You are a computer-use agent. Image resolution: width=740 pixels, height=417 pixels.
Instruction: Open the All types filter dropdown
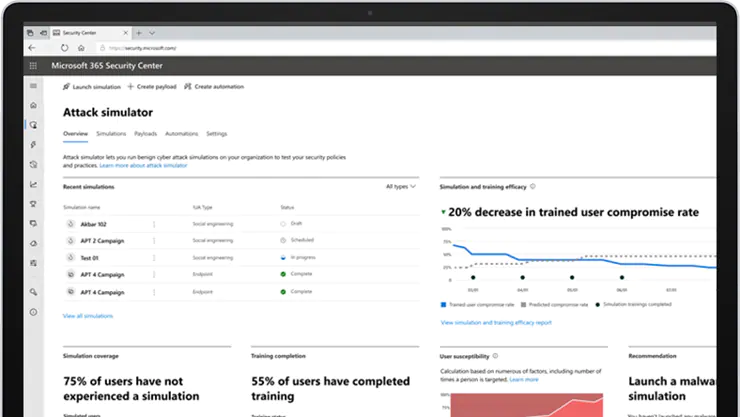[401, 186]
